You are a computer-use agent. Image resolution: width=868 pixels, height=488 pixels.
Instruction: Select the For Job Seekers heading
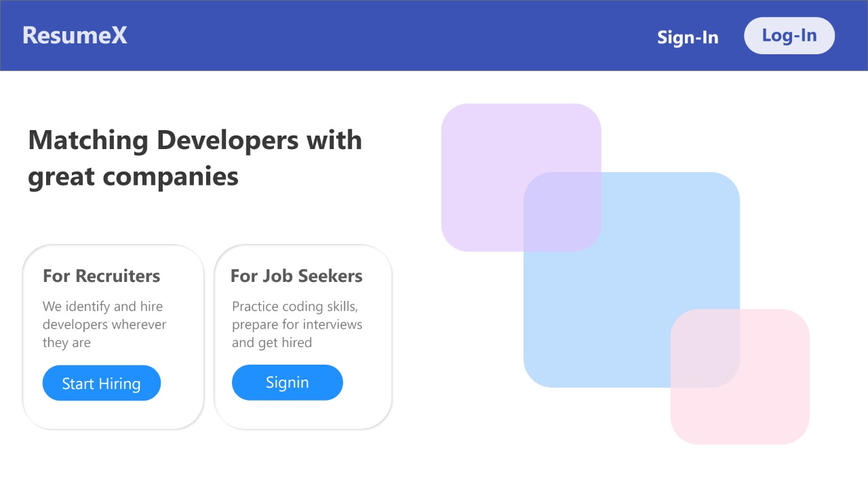[x=296, y=276]
